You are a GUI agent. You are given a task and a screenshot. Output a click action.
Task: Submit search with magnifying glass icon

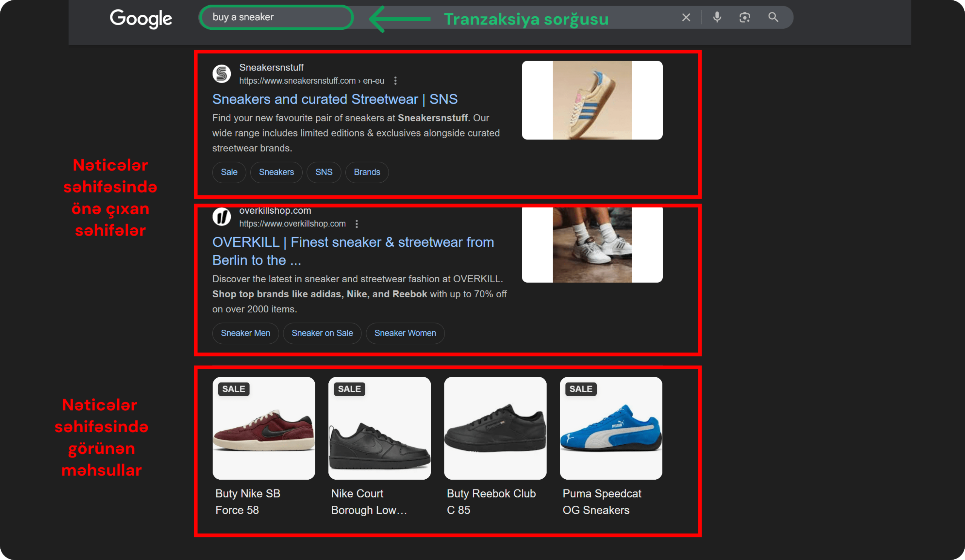tap(773, 17)
